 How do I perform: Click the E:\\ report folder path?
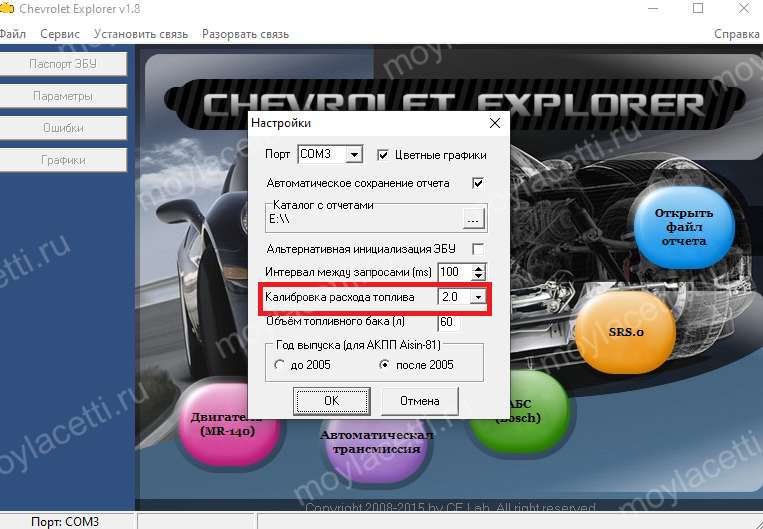279,219
